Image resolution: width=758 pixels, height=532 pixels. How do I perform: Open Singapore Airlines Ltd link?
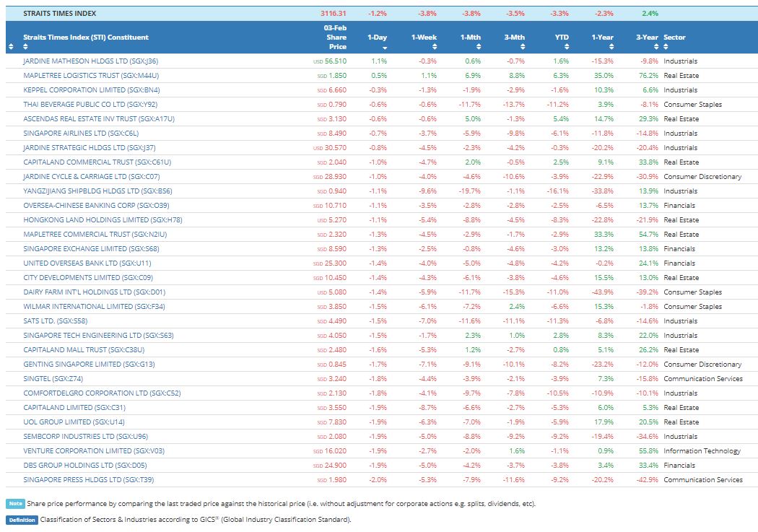click(x=81, y=134)
